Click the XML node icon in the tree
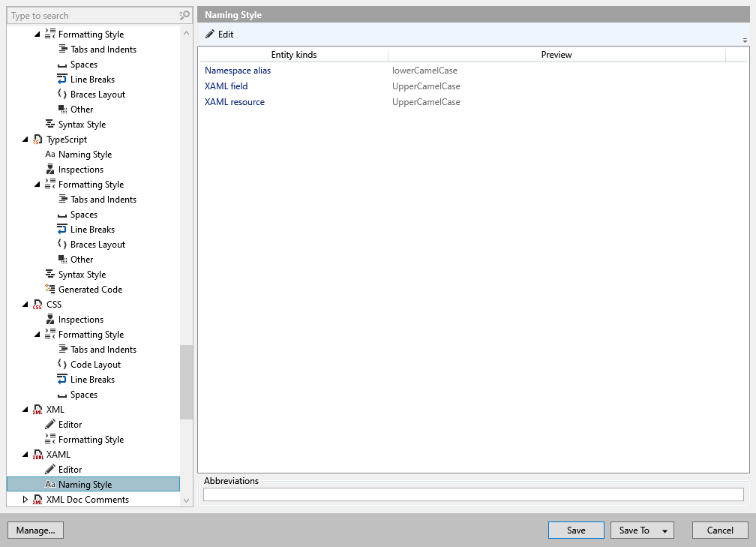 point(38,409)
